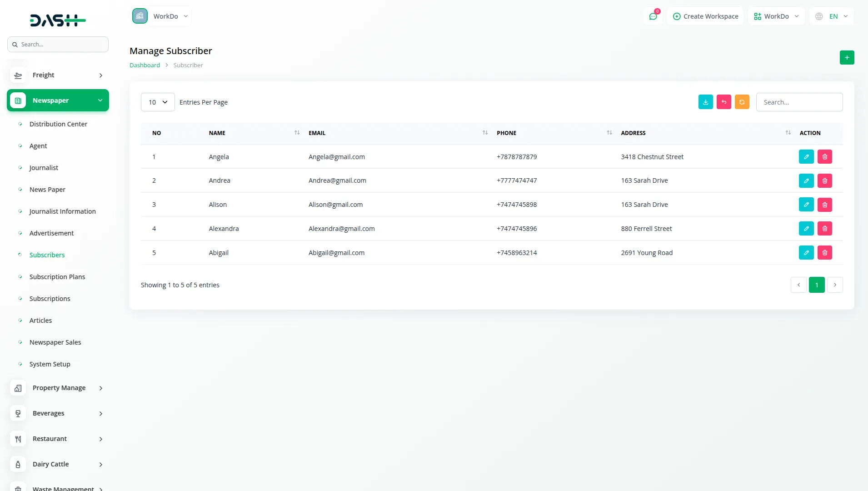The height and width of the screenshot is (491, 868).
Task: Edit Angela's subscriber record with pencil icon
Action: click(806, 156)
